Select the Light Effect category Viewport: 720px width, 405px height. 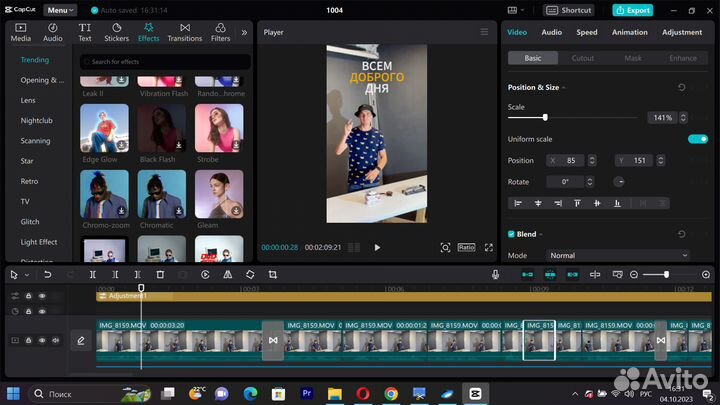click(x=39, y=242)
